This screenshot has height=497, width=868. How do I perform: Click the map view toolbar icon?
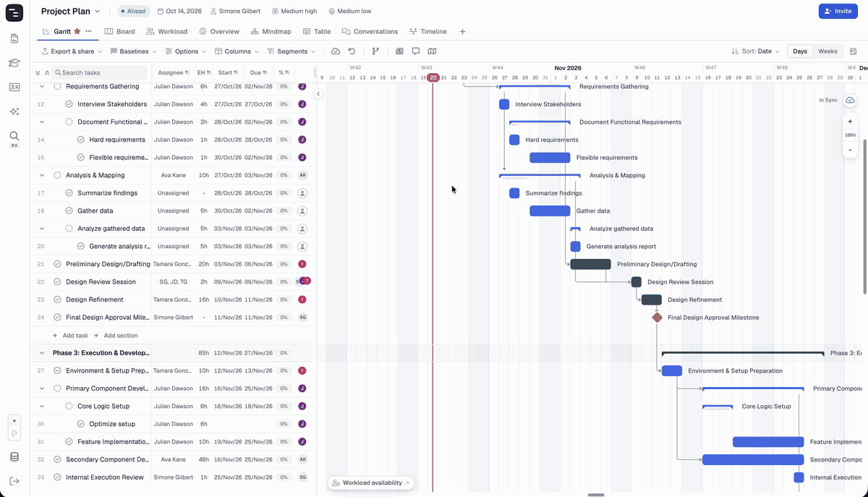click(x=432, y=51)
